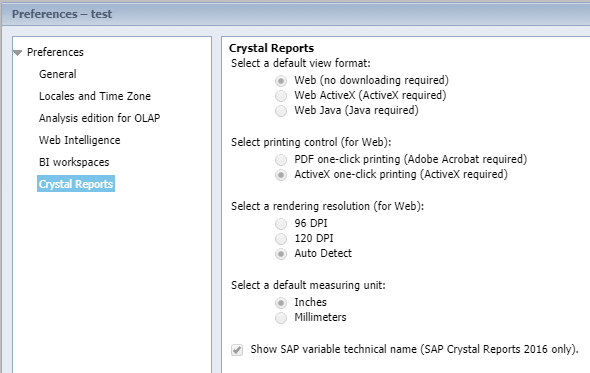This screenshot has height=373, width=590.
Task: Open the General preferences section
Action: pyautogui.click(x=58, y=74)
